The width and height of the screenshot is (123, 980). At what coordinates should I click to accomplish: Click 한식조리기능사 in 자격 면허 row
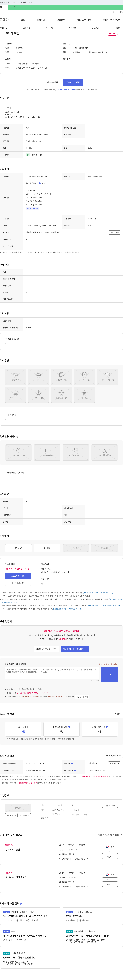coord(38,155)
